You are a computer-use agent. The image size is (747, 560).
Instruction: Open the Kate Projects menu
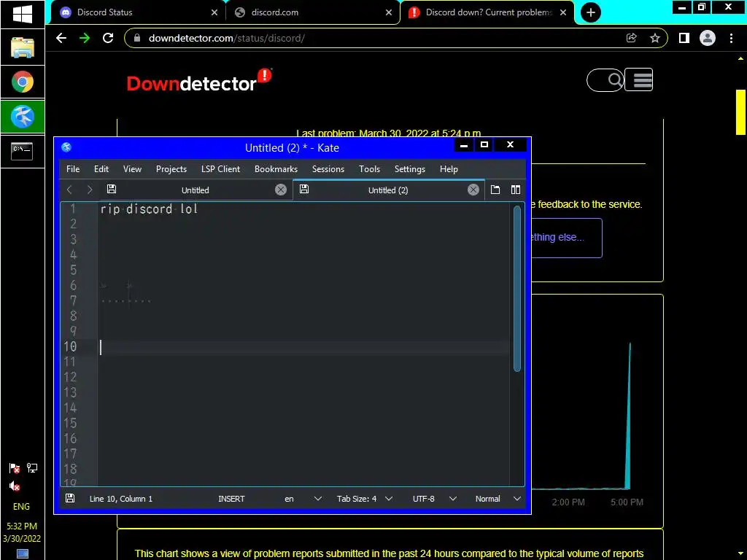click(x=171, y=169)
